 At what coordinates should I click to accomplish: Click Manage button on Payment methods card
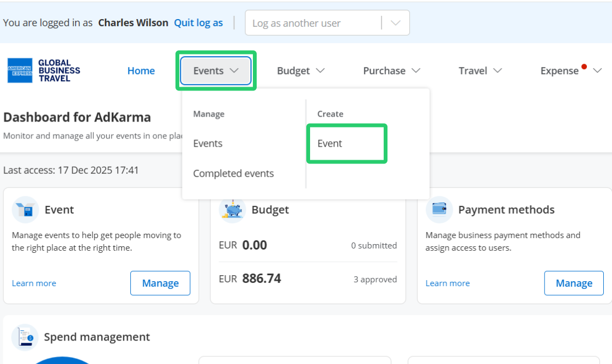click(x=574, y=283)
